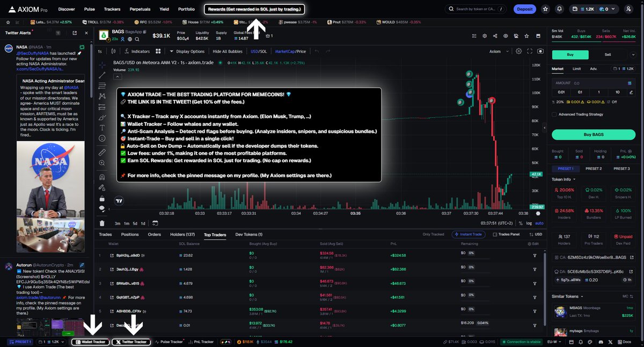Open the chart layout grid icon

pyautogui.click(x=158, y=52)
